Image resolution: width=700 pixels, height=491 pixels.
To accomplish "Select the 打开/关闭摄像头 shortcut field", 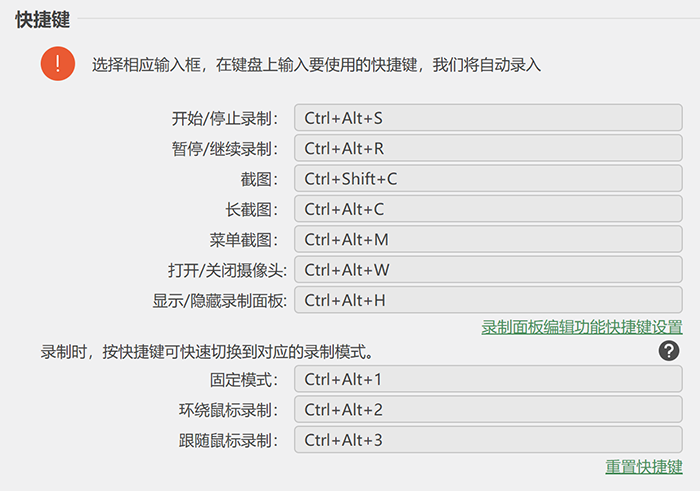I will pos(488,270).
